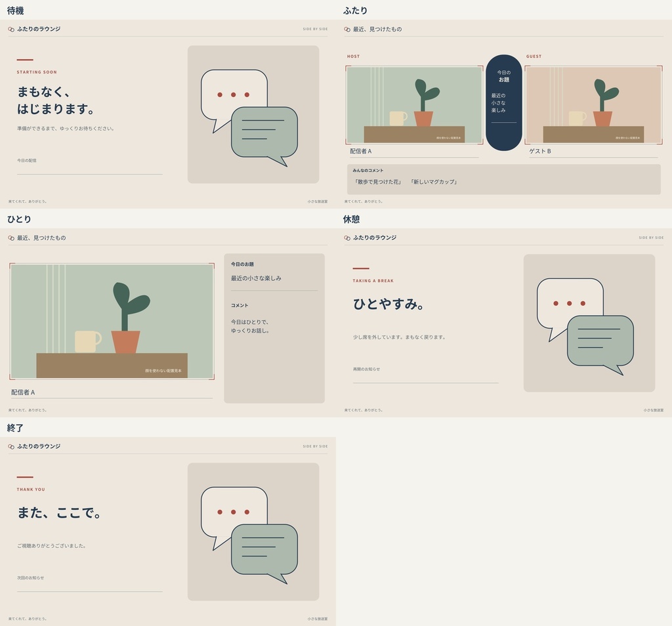Viewport: 672px width, 626px height.
Task: Click 最近、見つけたもの title in the ふたり header
Action: pyautogui.click(x=377, y=29)
